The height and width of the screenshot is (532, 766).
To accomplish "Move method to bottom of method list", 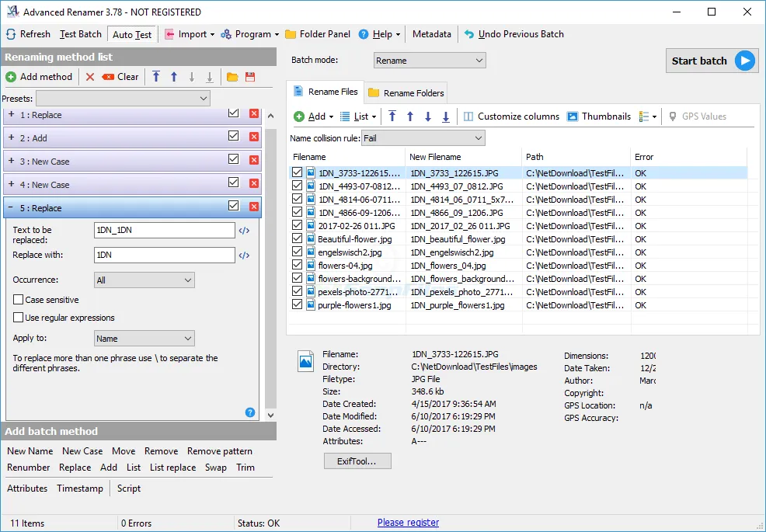I will tap(210, 77).
